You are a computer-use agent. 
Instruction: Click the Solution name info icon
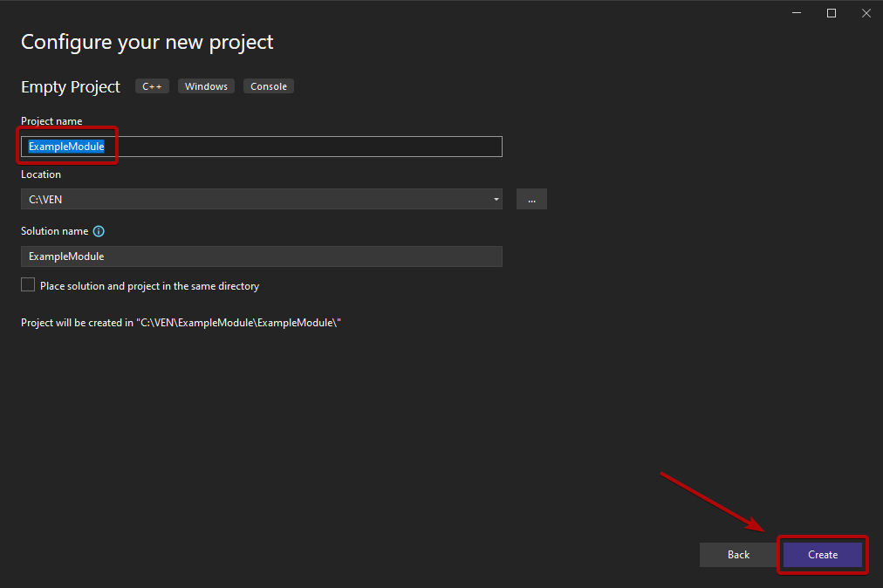tap(99, 231)
